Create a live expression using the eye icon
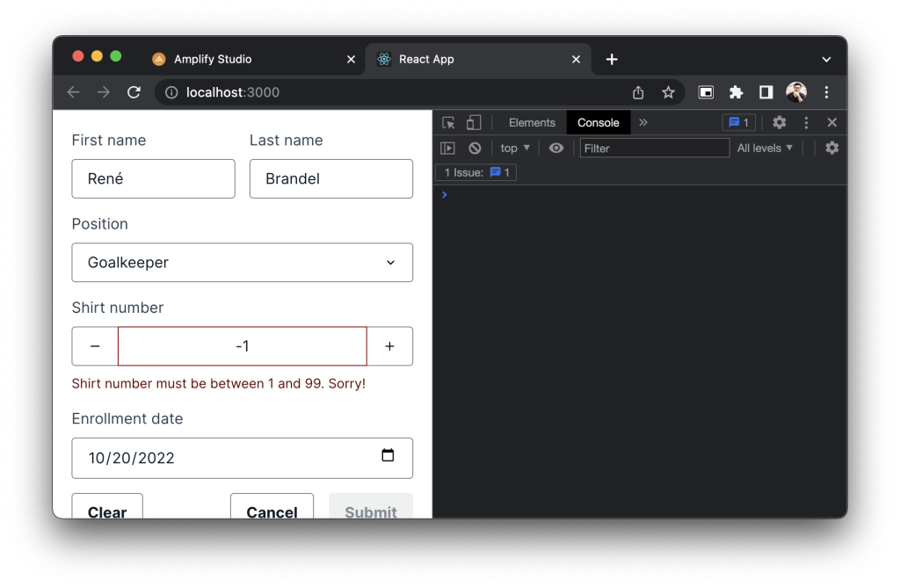The width and height of the screenshot is (900, 588). pos(555,148)
